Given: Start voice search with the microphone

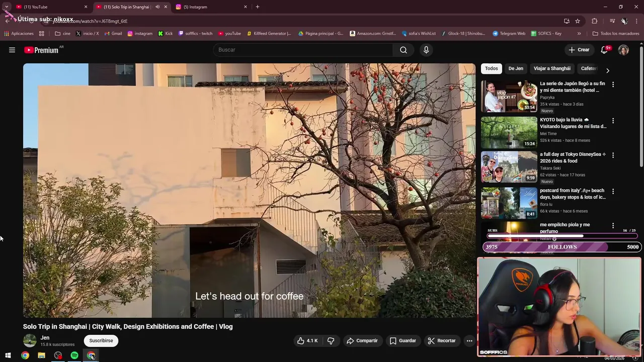Looking at the screenshot, I should coord(426,50).
